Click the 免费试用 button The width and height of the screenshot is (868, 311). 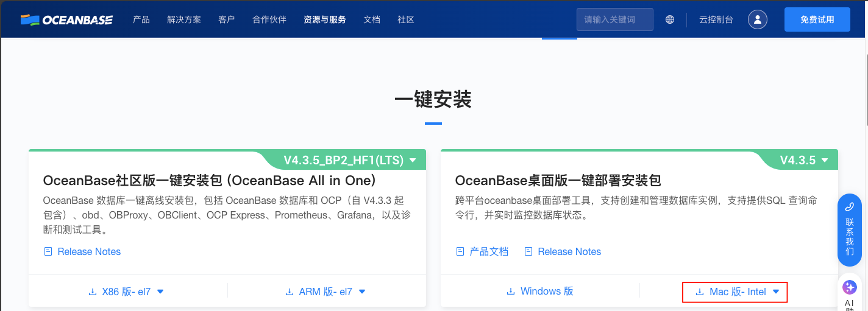(817, 19)
